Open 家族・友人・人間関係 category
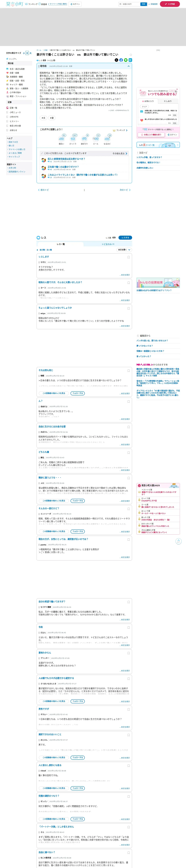The width and height of the screenshot is (186, 868). (x=19, y=89)
